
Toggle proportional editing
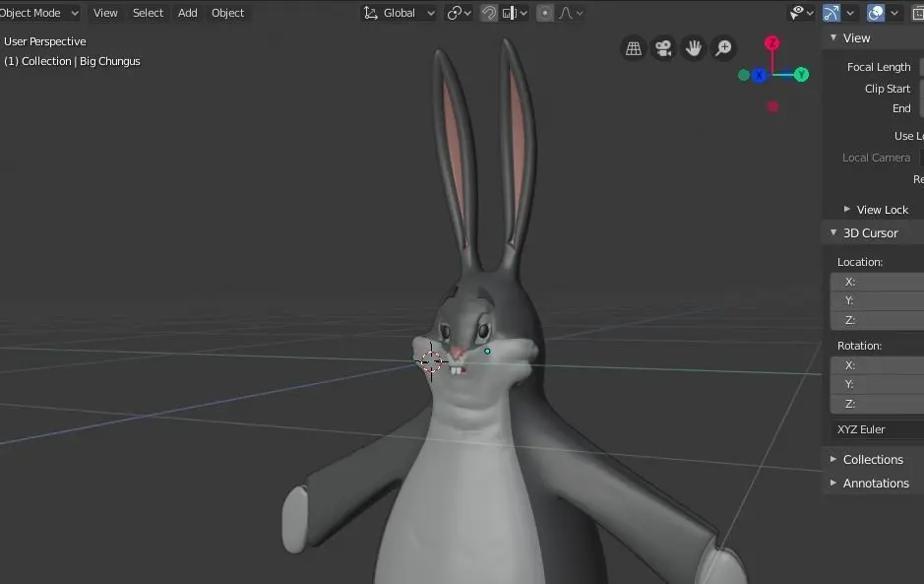tap(545, 13)
